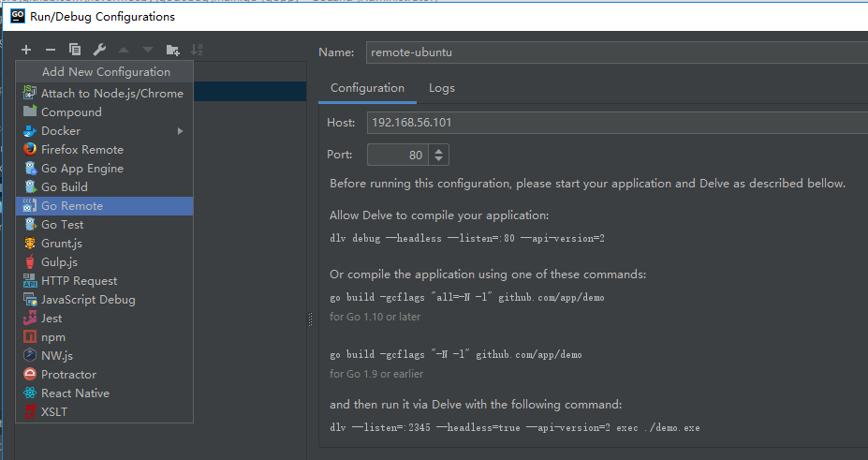The height and width of the screenshot is (460, 868).
Task: Select Go Build configuration type
Action: pos(65,187)
